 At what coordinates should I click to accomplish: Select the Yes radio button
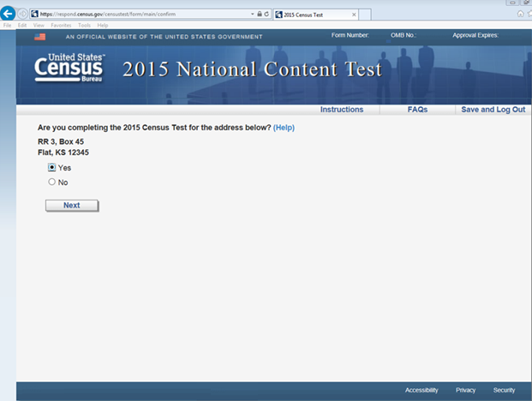51,167
